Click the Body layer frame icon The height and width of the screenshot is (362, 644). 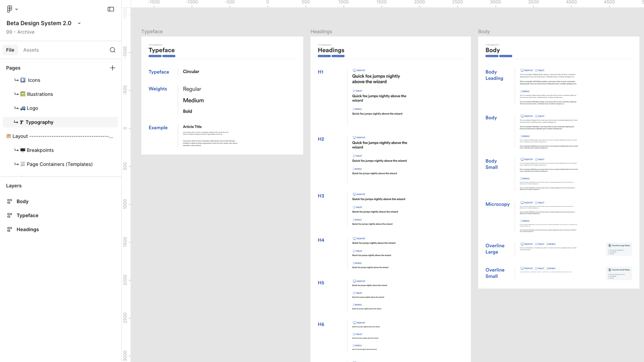pos(10,201)
